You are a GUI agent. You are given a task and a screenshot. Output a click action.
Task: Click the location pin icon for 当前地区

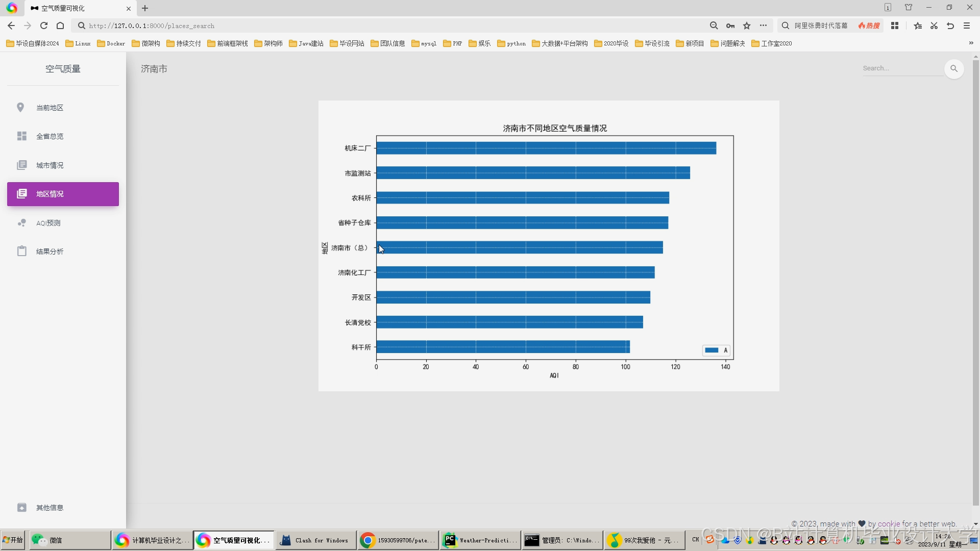pos(20,108)
